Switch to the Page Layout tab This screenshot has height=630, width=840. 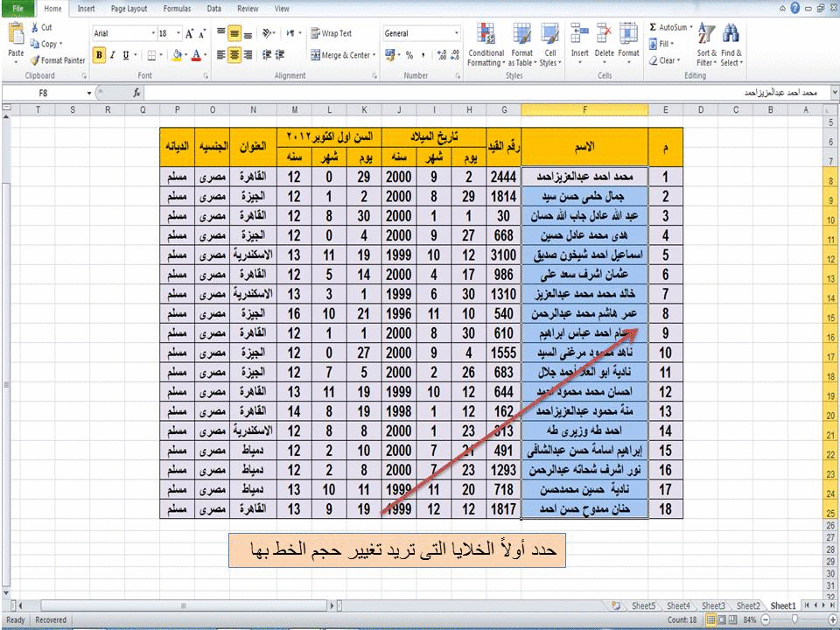click(129, 9)
